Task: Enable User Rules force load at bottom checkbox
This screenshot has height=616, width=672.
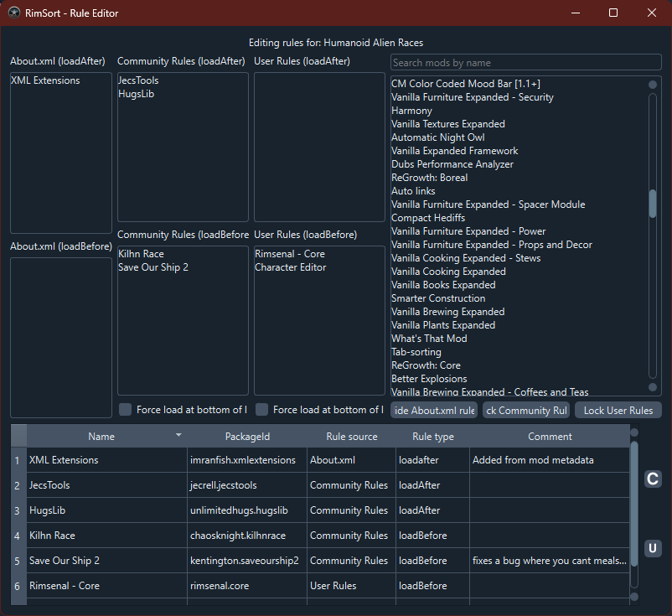Action: [x=262, y=409]
